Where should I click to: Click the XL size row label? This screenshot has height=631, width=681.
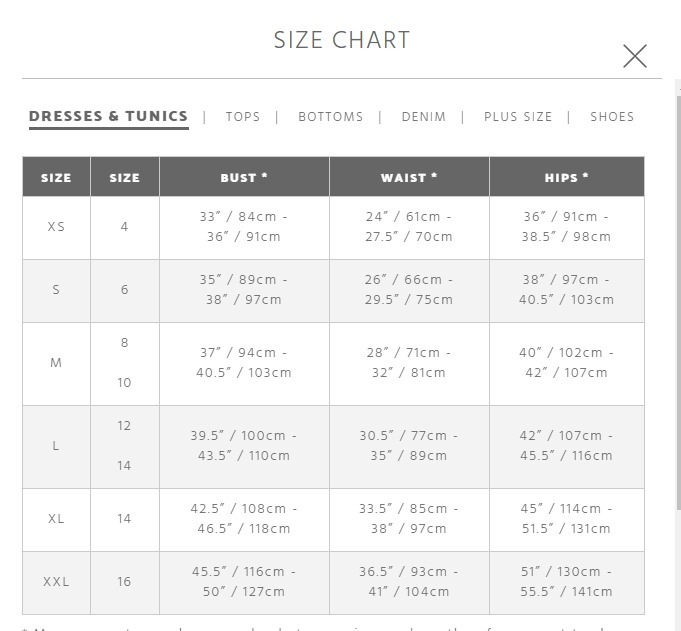pos(56,519)
